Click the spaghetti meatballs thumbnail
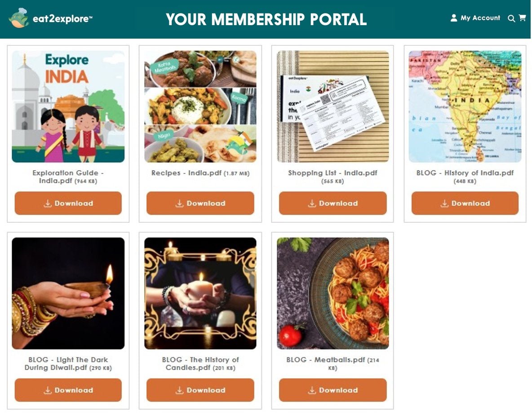 click(333, 293)
